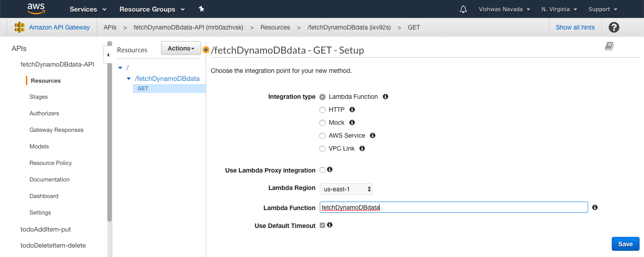The width and height of the screenshot is (644, 257).
Task: Open Stages in the sidebar
Action: (38, 97)
